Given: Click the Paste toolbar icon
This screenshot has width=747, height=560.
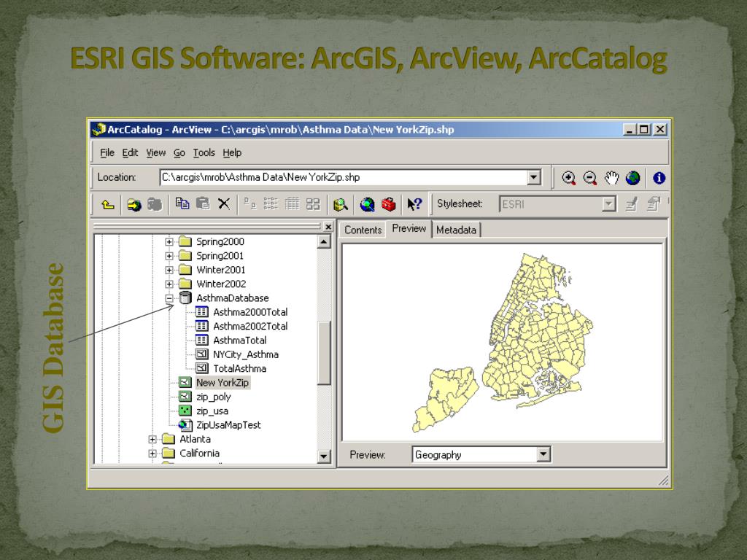Looking at the screenshot, I should pyautogui.click(x=203, y=204).
